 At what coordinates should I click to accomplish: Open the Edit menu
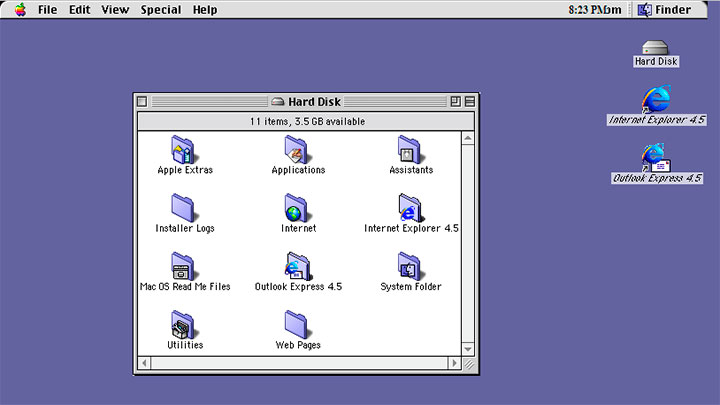click(79, 10)
